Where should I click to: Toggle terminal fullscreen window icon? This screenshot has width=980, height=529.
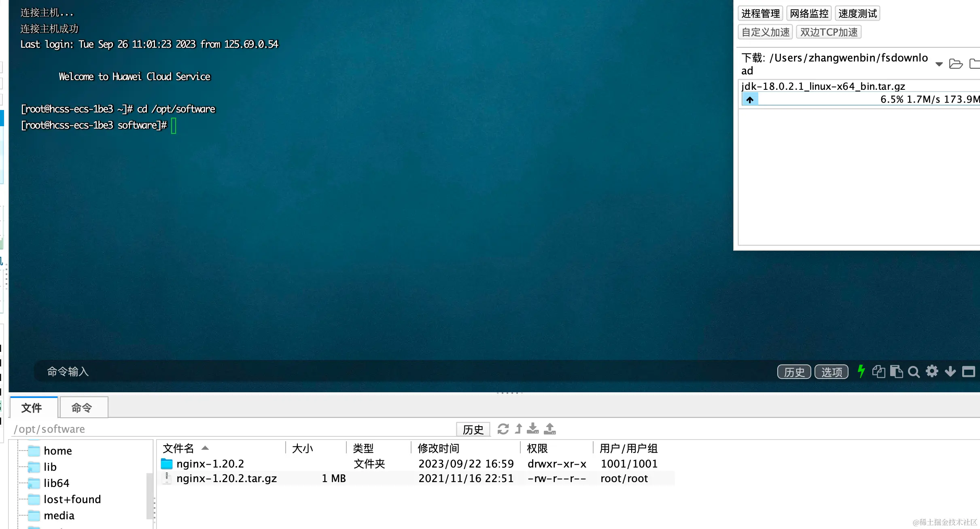(x=968, y=371)
